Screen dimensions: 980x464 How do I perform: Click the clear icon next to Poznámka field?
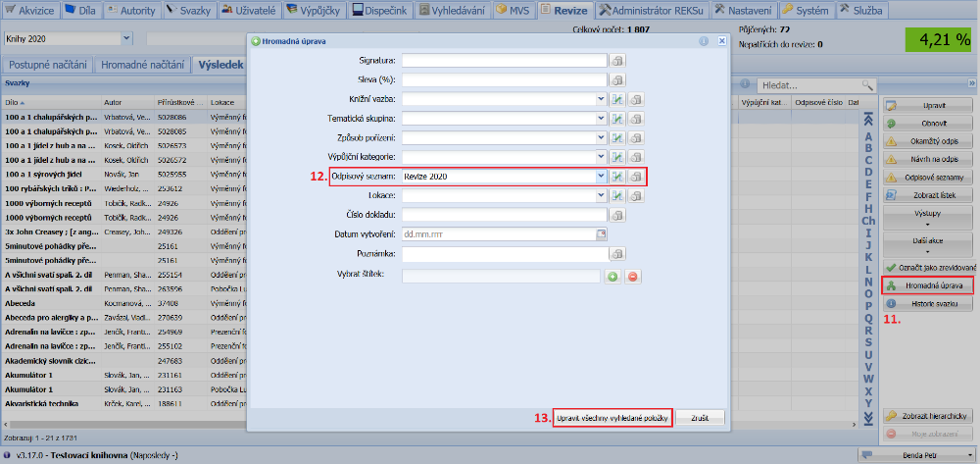(618, 253)
